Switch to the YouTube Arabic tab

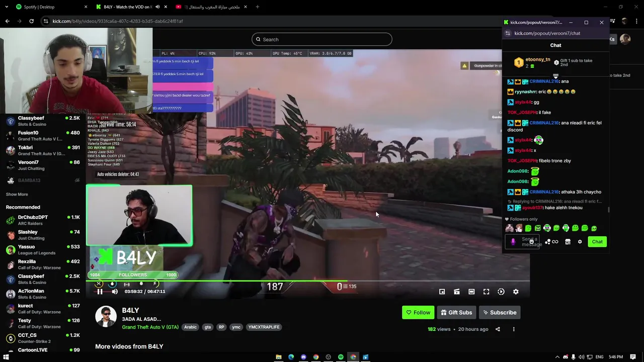tap(211, 7)
